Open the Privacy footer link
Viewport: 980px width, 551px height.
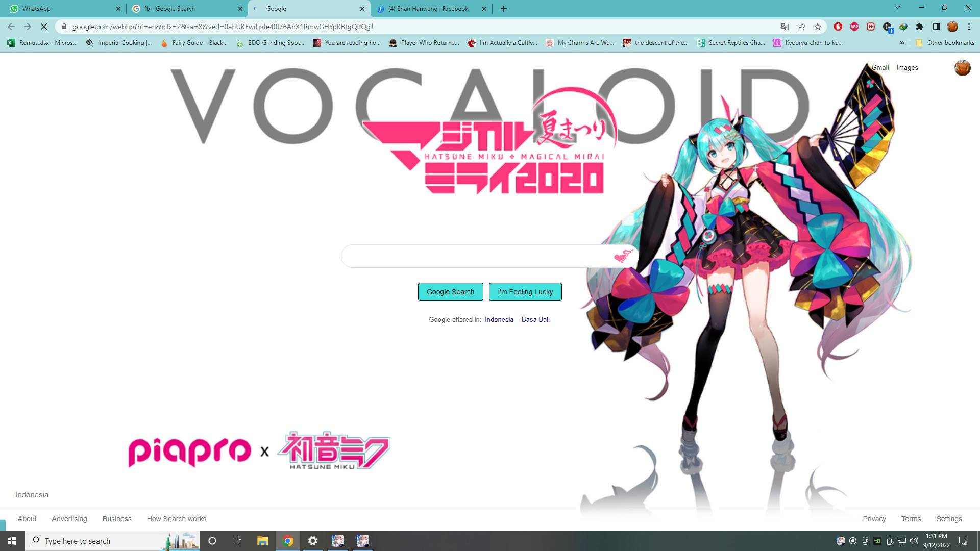(x=874, y=519)
